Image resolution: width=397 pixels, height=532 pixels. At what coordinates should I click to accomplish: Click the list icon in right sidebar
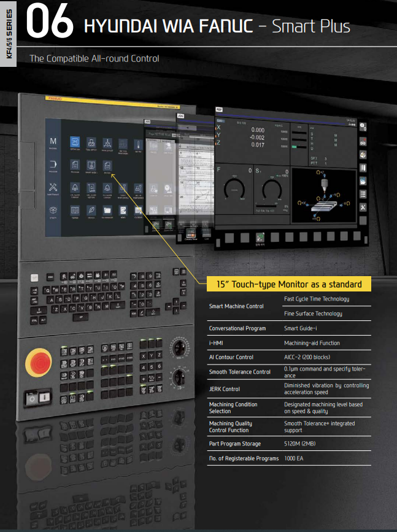(363, 194)
